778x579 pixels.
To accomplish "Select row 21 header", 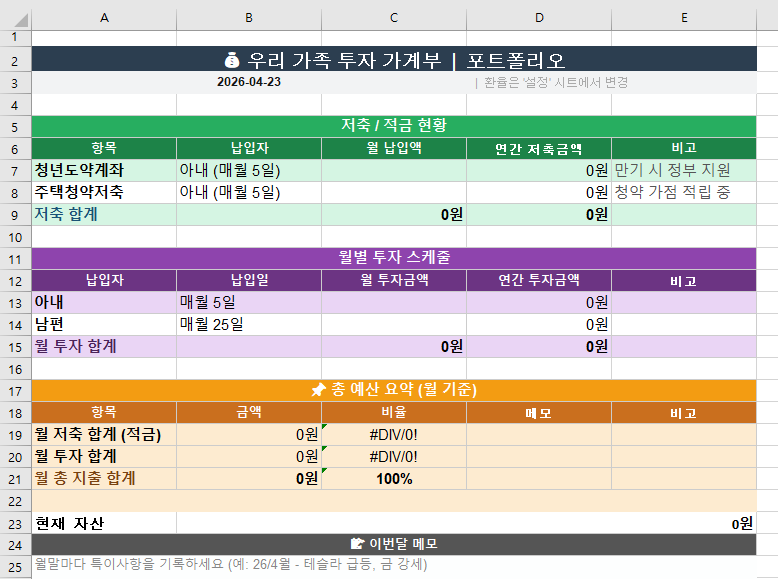I will (15, 479).
